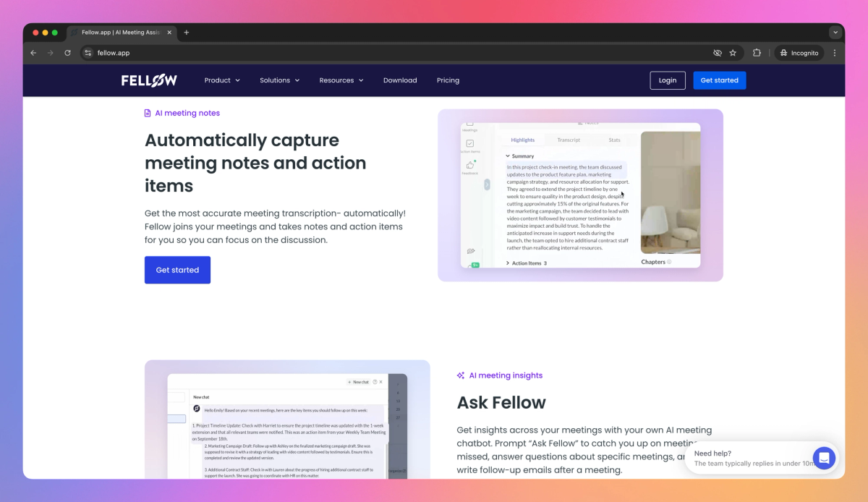This screenshot has width=868, height=502.
Task: Open the chat support bubble icon
Action: (824, 458)
